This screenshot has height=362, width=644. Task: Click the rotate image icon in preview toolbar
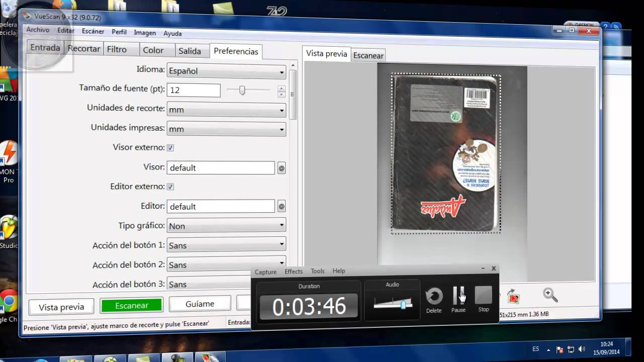pos(513,296)
